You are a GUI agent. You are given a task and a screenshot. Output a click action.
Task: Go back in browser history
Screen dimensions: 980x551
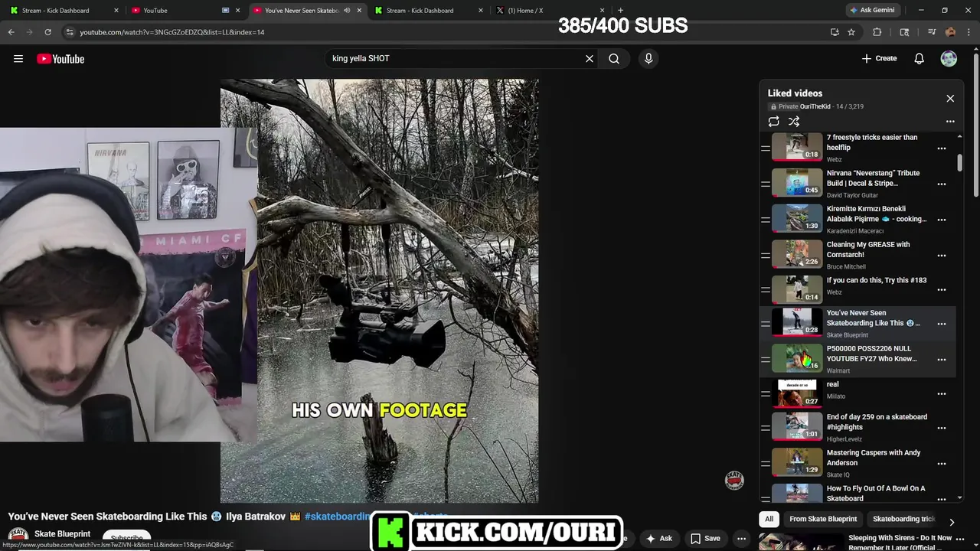[x=11, y=32]
